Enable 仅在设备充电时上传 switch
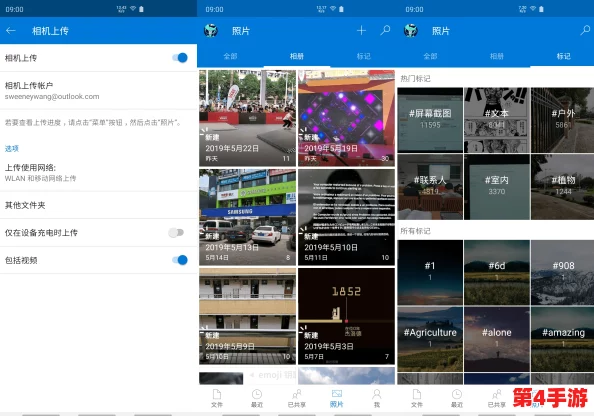 click(x=176, y=232)
